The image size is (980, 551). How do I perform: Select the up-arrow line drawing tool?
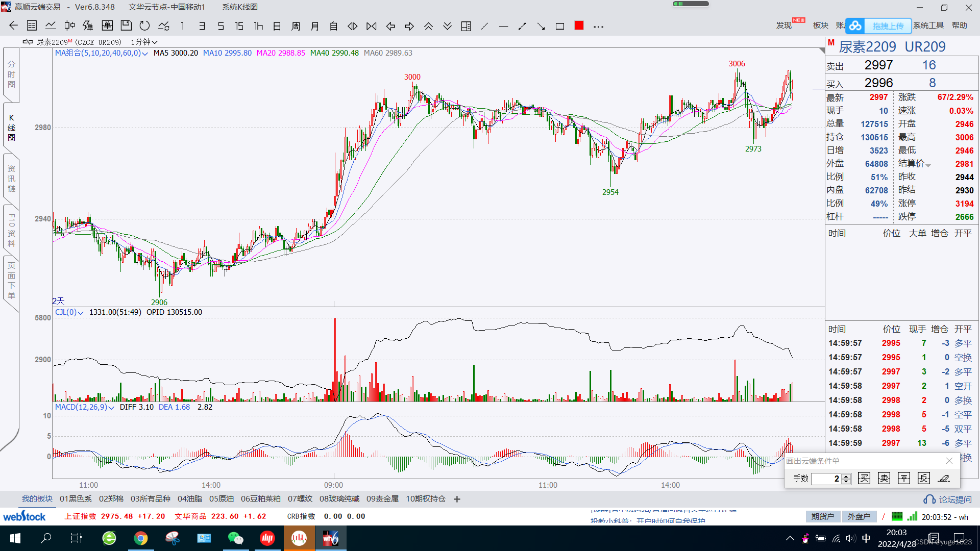coord(522,26)
